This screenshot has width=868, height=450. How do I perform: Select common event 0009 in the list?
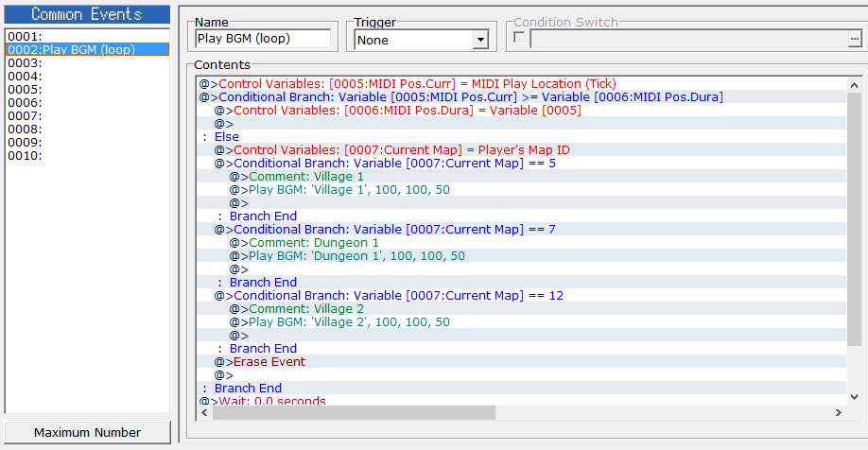tap(87, 143)
